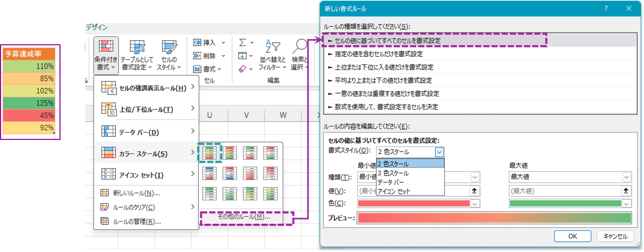The image size is (644, 252).
Task: Click その他のルール link in gallery
Action: pyautogui.click(x=244, y=217)
